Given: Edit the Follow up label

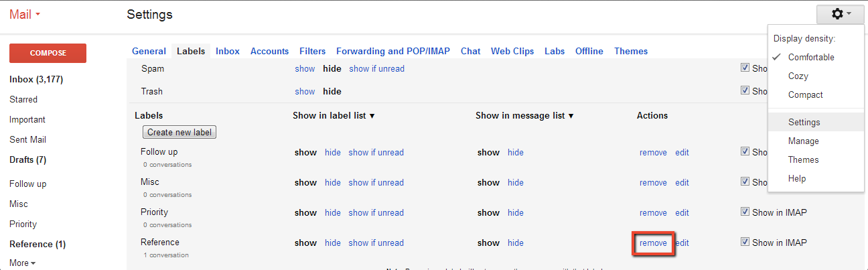Looking at the screenshot, I should [682, 152].
